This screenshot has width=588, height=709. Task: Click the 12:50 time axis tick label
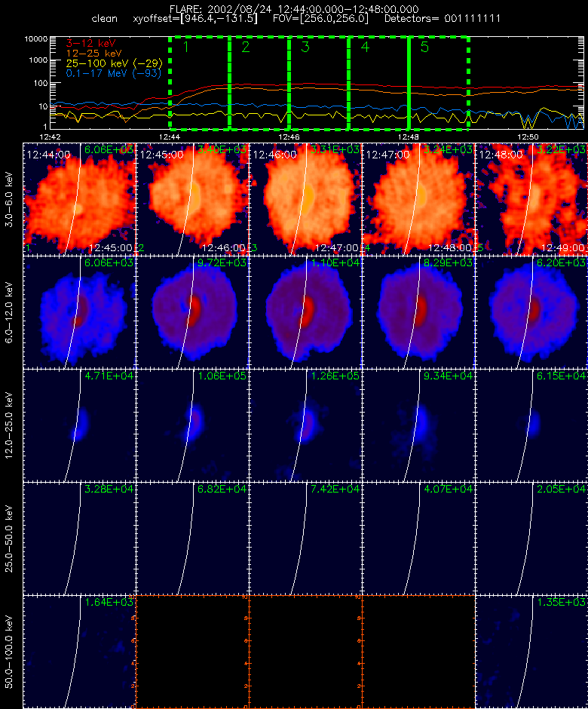[528, 137]
